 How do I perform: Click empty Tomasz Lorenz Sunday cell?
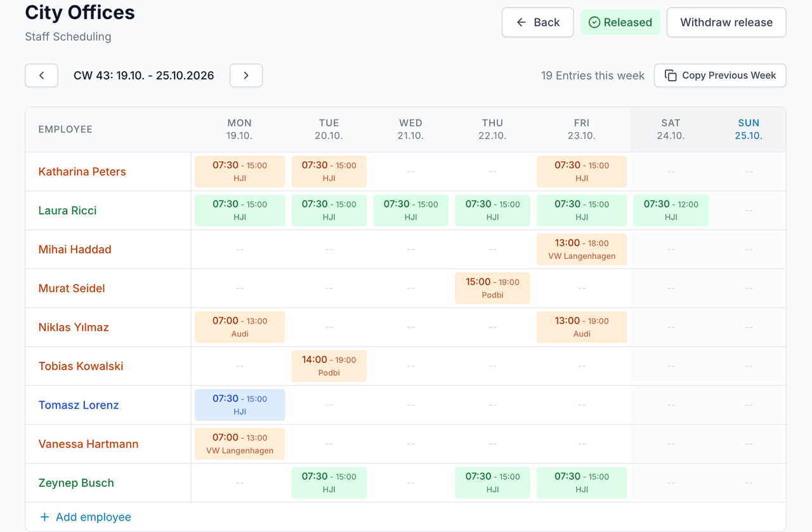[749, 405]
